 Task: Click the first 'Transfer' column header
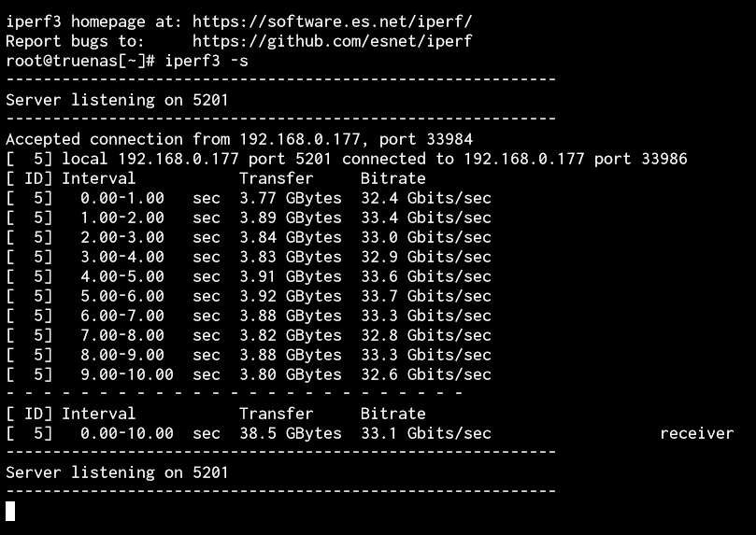click(x=277, y=178)
